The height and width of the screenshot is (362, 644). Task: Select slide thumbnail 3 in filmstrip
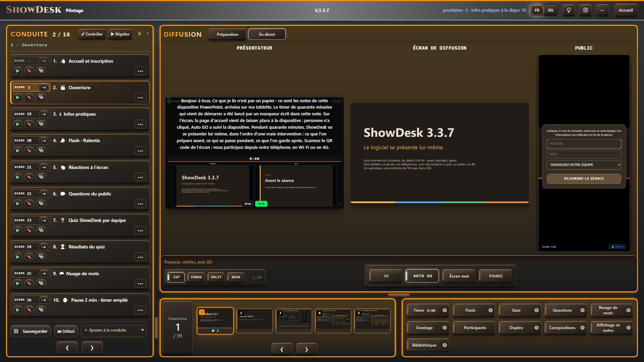(x=293, y=321)
